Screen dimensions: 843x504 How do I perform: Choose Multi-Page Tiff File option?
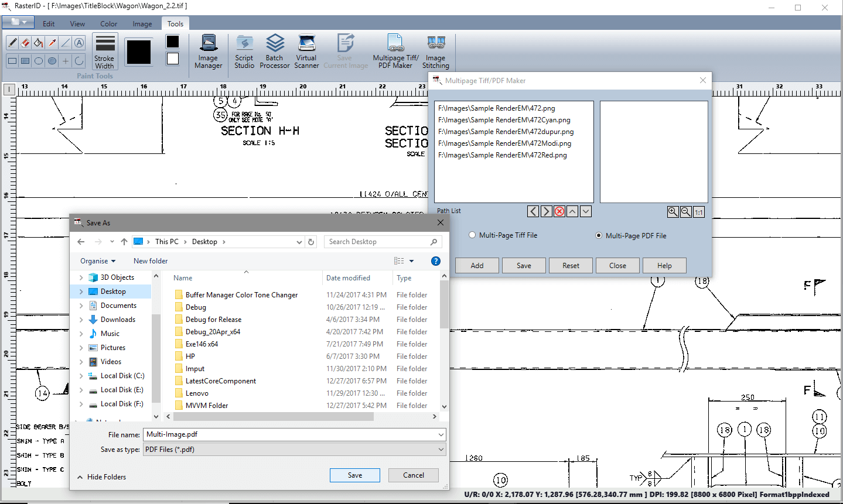pyautogui.click(x=472, y=235)
